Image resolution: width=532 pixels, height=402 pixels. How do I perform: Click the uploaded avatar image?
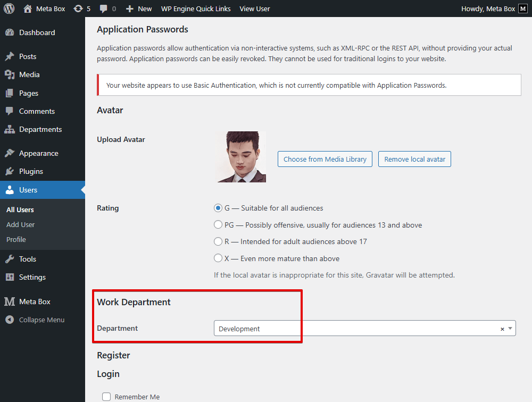(241, 157)
